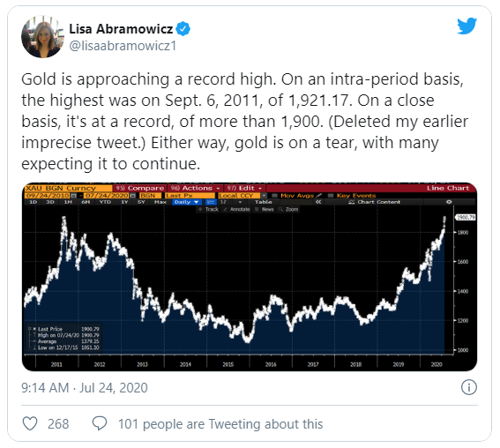Expand the Actions menu dropdown

196,188
